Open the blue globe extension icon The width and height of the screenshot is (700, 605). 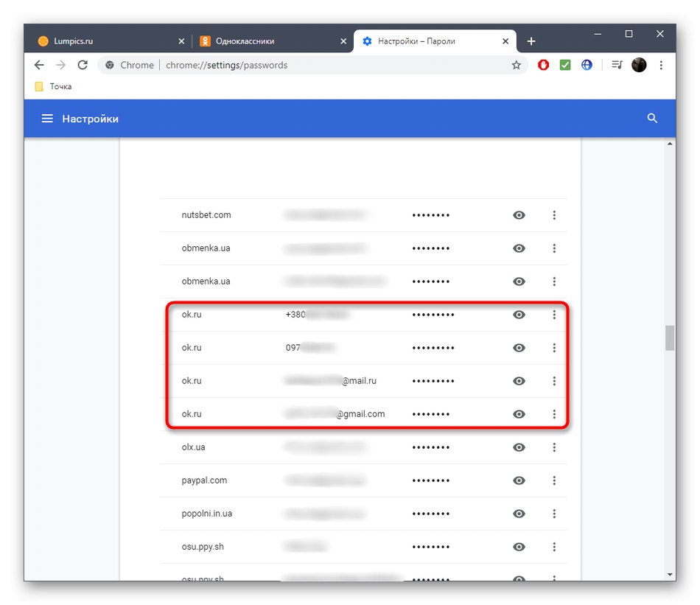point(587,65)
